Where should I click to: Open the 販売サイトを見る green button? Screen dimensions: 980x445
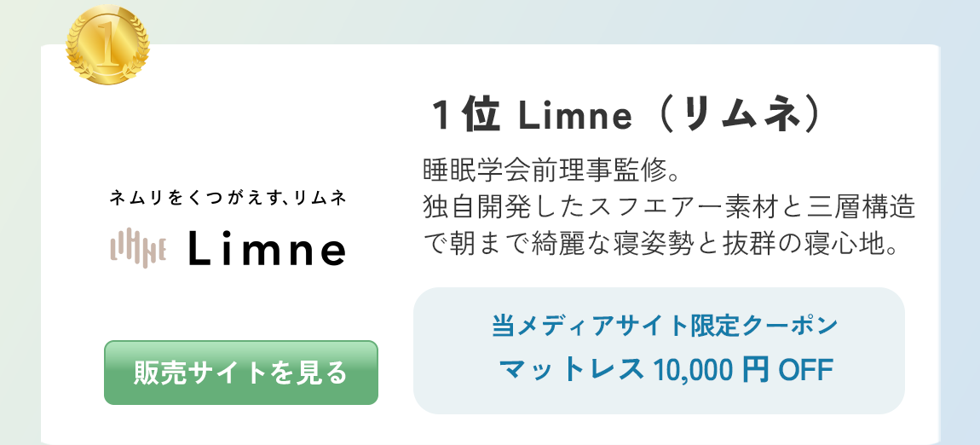(x=240, y=373)
